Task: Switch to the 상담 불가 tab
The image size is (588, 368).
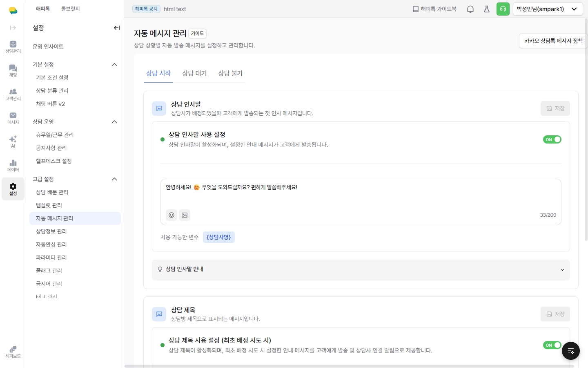Action: (x=230, y=73)
